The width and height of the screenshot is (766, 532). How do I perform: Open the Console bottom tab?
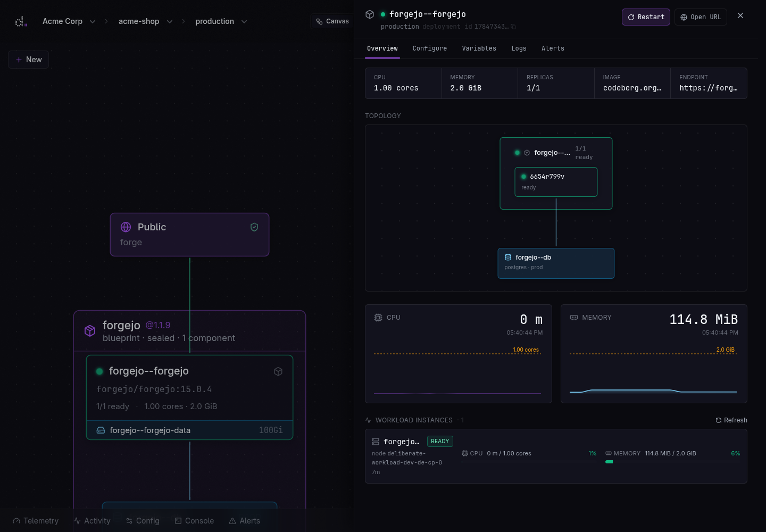pyautogui.click(x=194, y=521)
